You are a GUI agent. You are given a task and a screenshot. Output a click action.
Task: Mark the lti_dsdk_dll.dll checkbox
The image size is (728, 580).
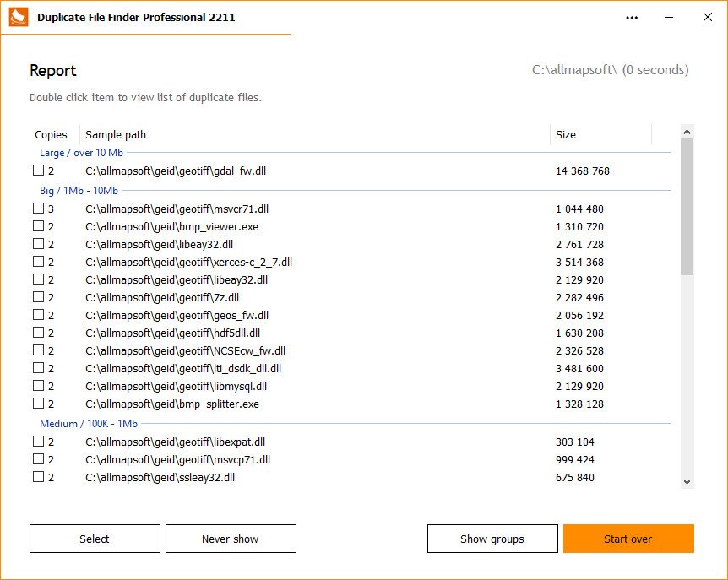pos(39,368)
